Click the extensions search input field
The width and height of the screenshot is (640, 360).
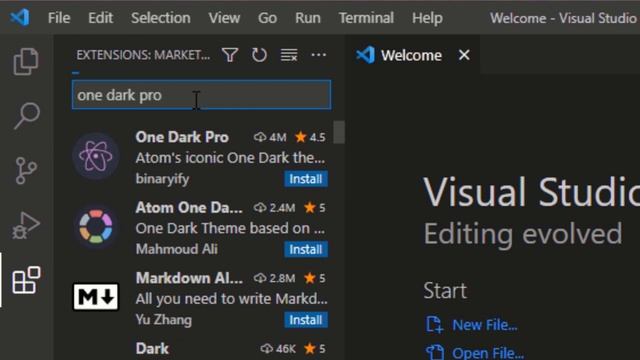pyautogui.click(x=201, y=95)
